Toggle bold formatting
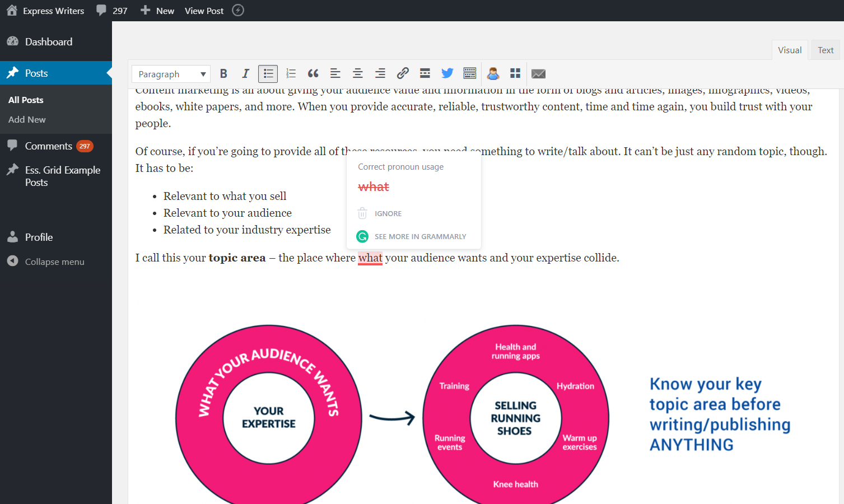 pos(223,73)
